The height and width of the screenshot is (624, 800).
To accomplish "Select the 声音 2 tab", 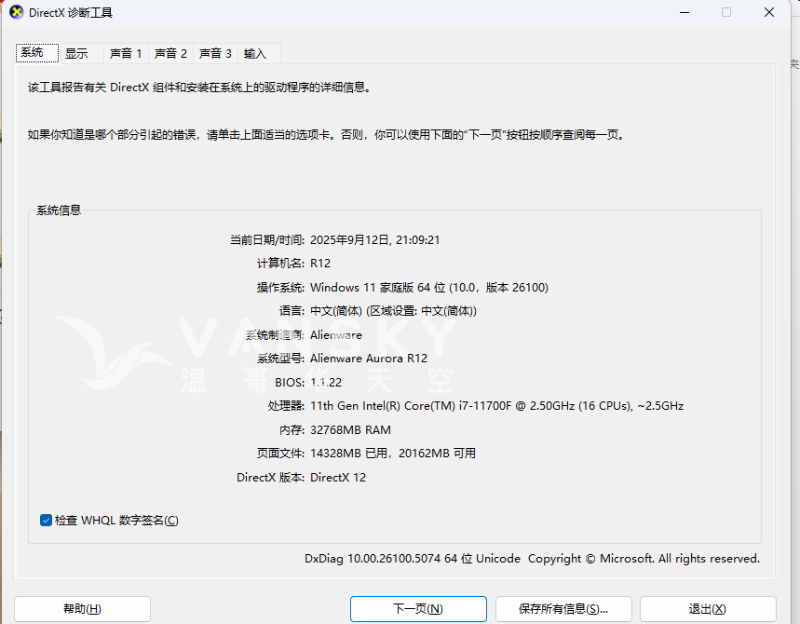I will 170,53.
